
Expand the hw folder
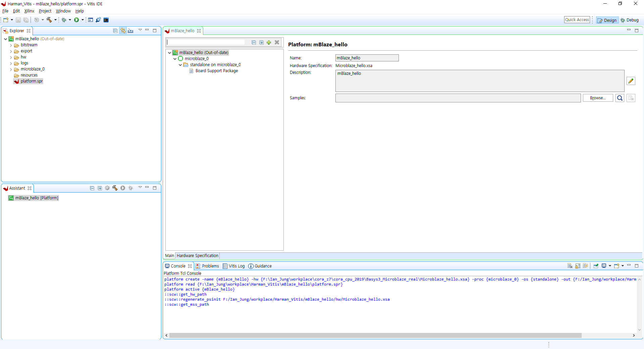point(11,57)
